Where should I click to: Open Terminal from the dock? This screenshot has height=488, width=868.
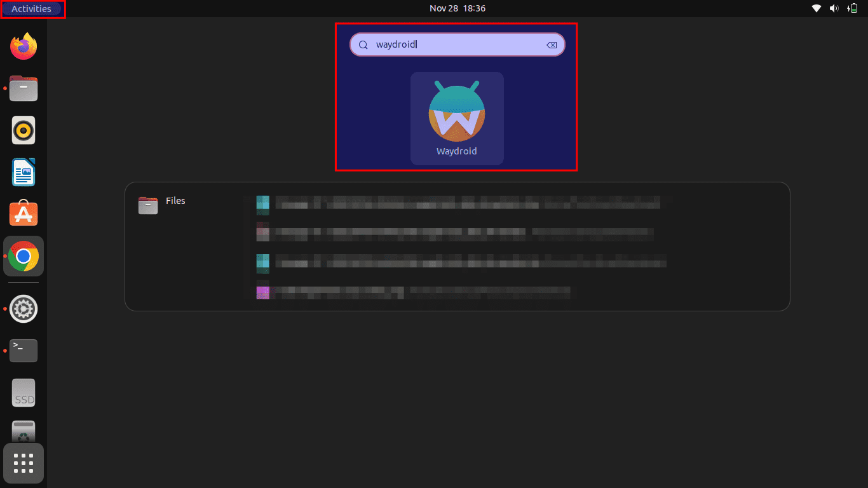click(x=24, y=350)
